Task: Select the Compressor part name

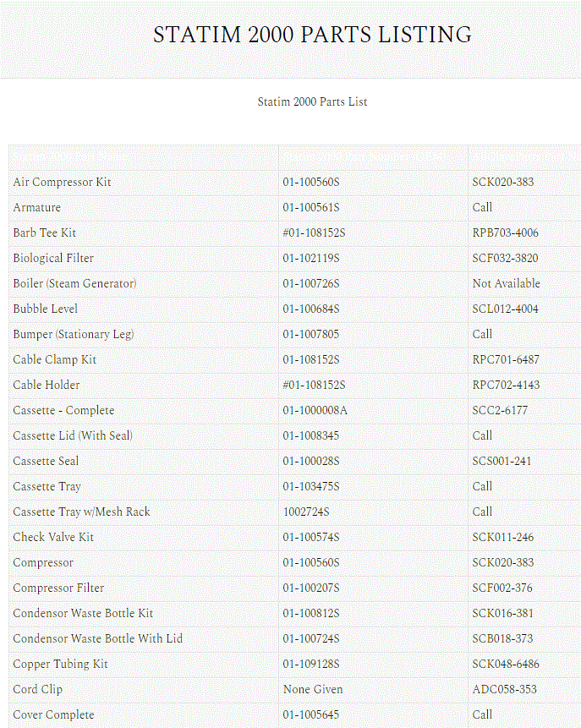Action: tap(43, 563)
